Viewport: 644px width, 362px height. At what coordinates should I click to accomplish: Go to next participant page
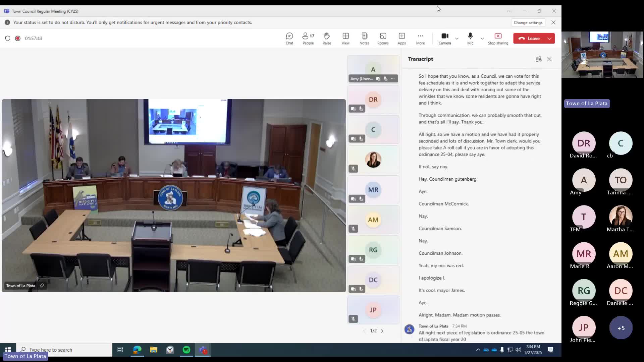382,331
